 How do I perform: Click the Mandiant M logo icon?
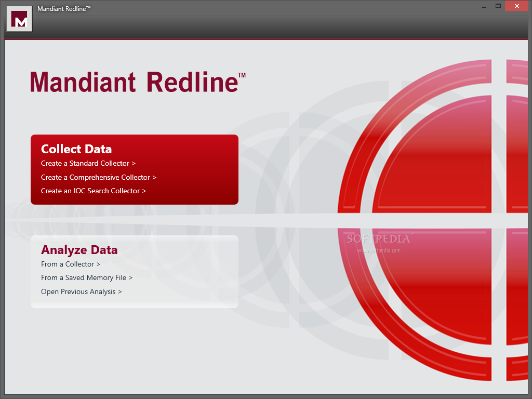click(x=19, y=19)
